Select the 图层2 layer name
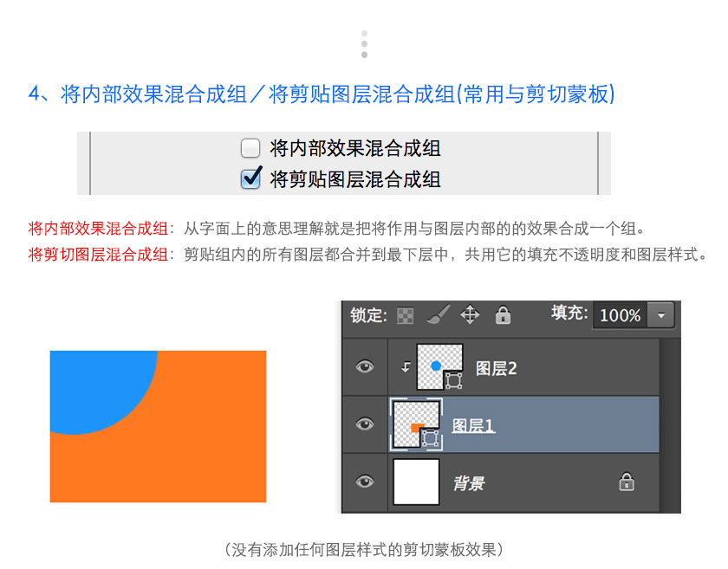The image size is (728, 569). 497,368
